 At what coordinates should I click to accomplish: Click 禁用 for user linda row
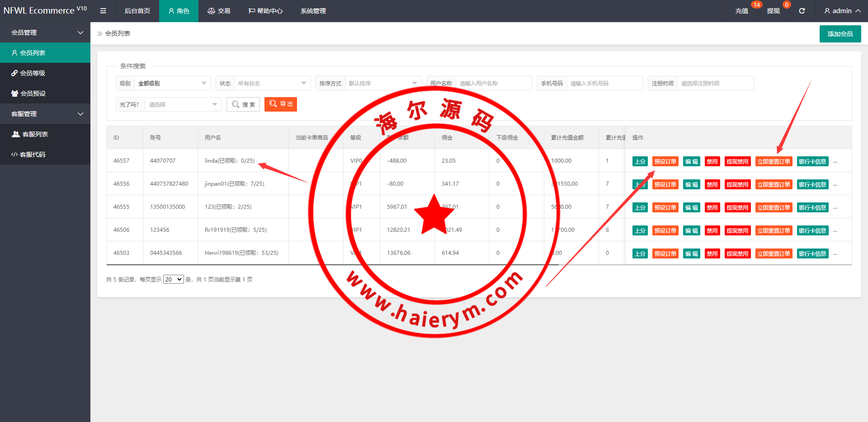click(712, 162)
